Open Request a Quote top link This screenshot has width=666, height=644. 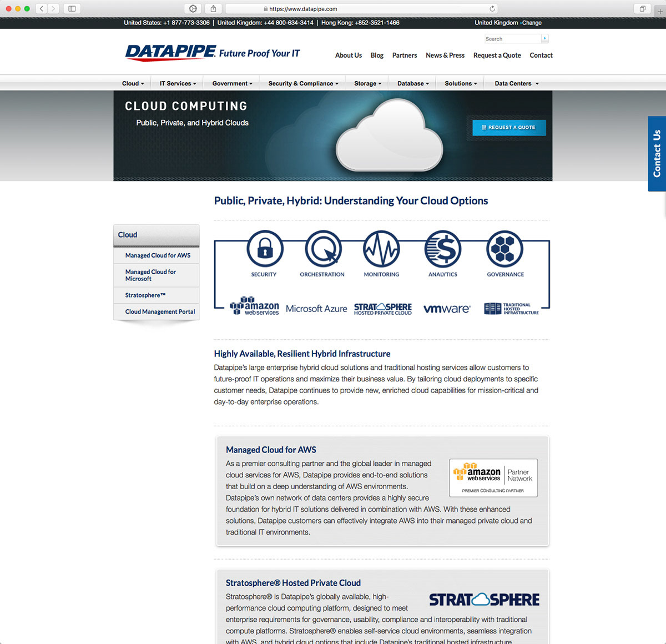pos(497,55)
